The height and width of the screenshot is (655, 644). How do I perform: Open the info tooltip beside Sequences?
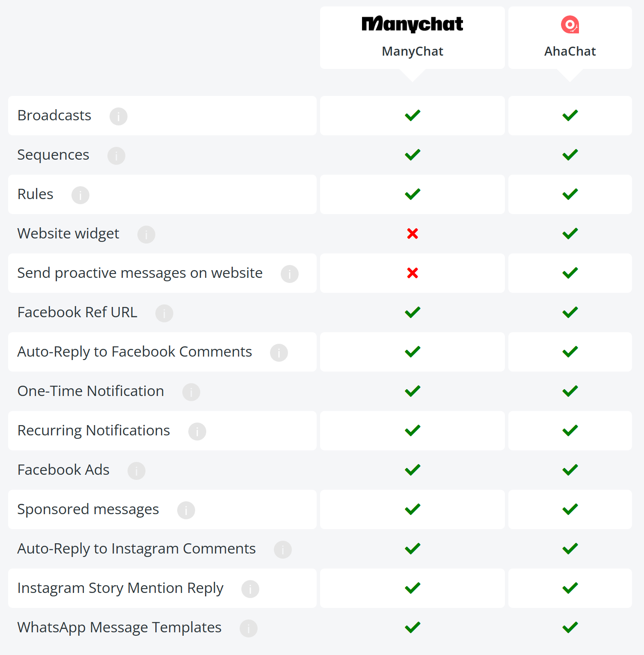(x=116, y=155)
